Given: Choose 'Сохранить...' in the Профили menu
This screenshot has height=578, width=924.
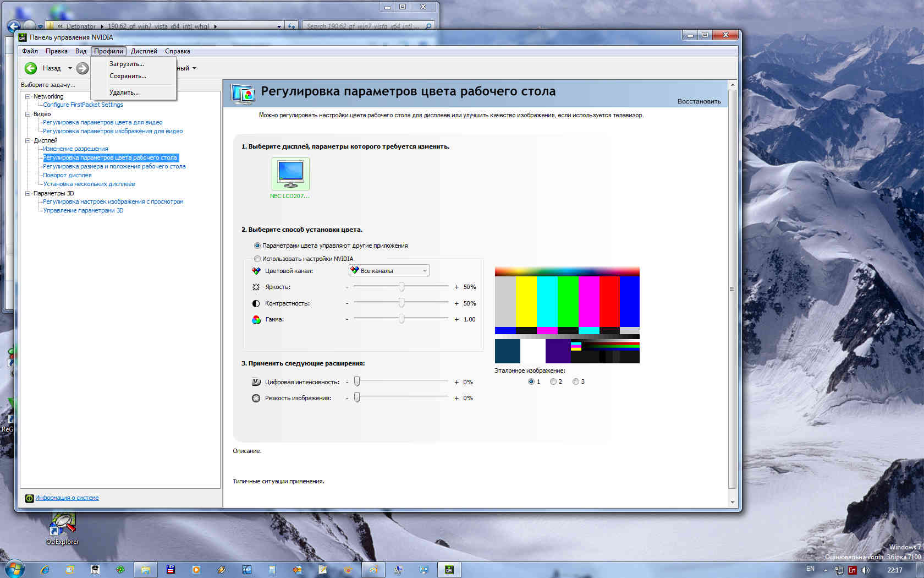Looking at the screenshot, I should [x=128, y=76].
